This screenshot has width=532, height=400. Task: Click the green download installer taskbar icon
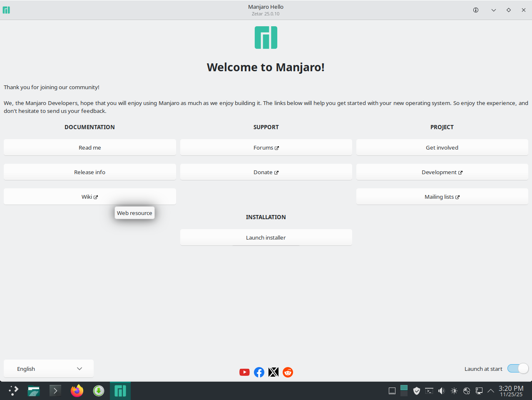(99, 391)
